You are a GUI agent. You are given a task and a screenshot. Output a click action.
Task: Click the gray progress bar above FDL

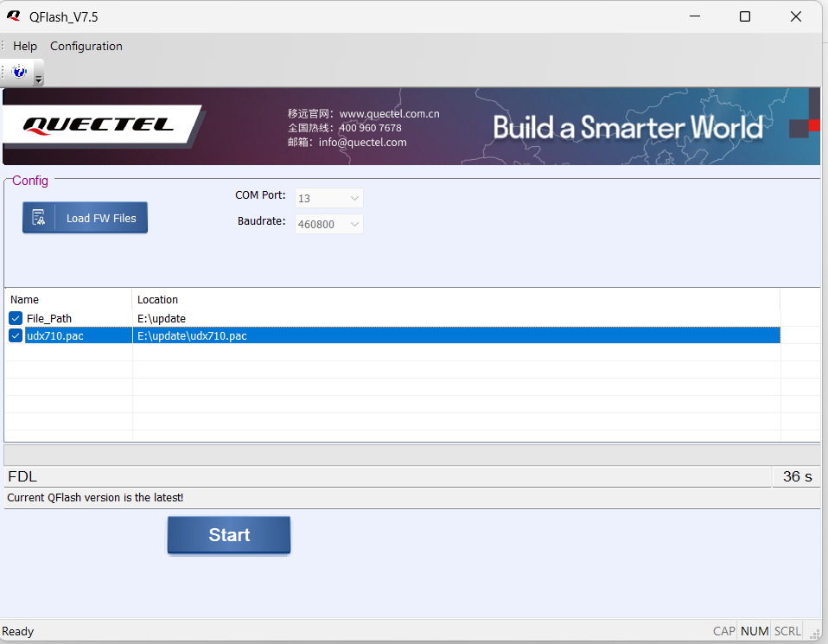[x=411, y=455]
